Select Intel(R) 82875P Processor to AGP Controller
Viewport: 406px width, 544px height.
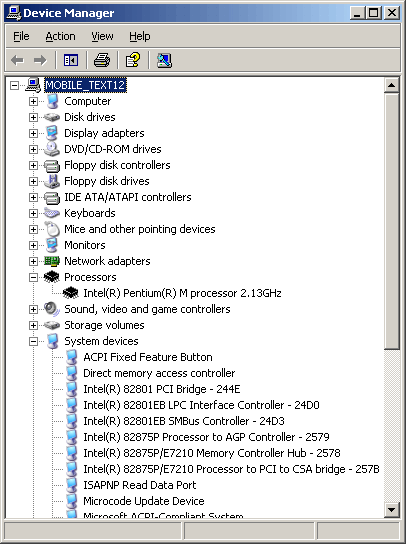click(206, 437)
